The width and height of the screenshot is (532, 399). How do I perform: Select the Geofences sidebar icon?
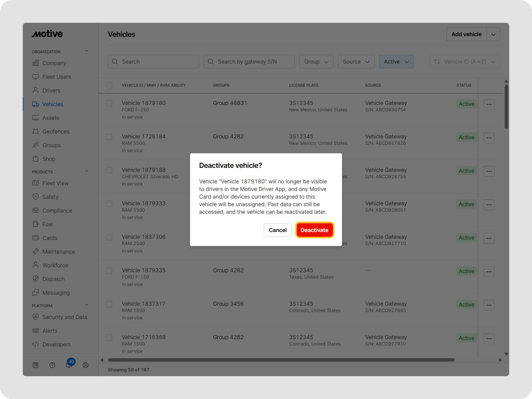click(x=36, y=131)
